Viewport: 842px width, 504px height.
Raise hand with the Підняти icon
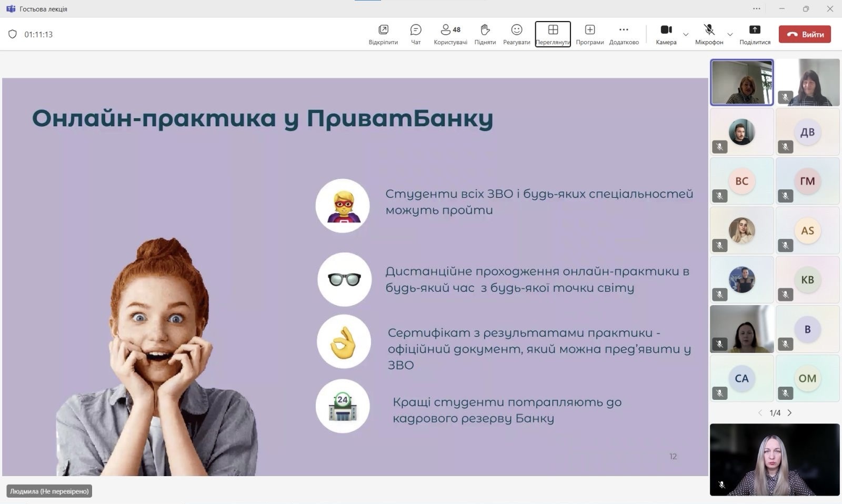pos(485,30)
